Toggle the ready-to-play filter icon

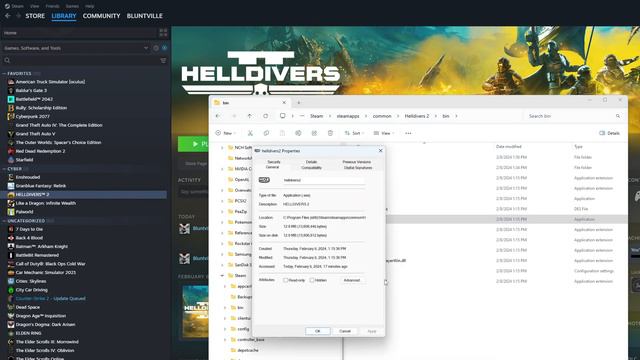click(x=164, y=48)
